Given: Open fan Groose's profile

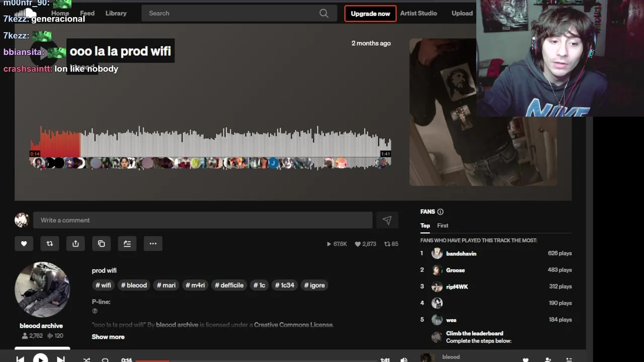Looking at the screenshot, I should [455, 270].
